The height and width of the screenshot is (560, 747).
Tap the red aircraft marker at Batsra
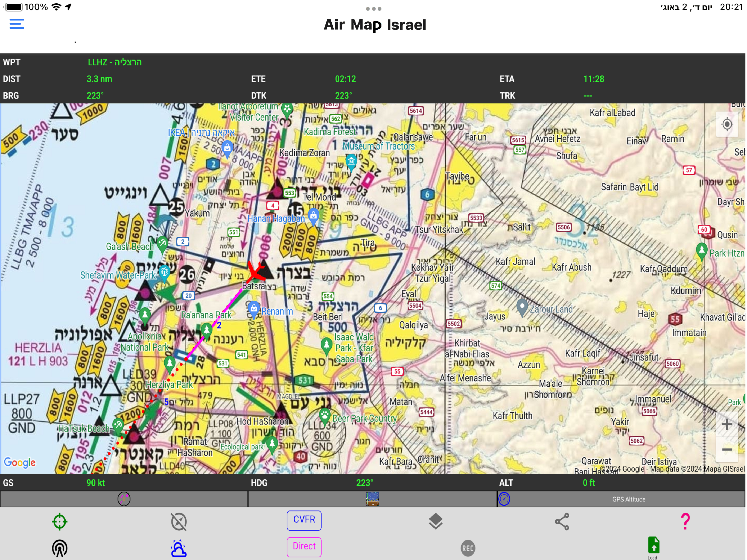pos(257,271)
